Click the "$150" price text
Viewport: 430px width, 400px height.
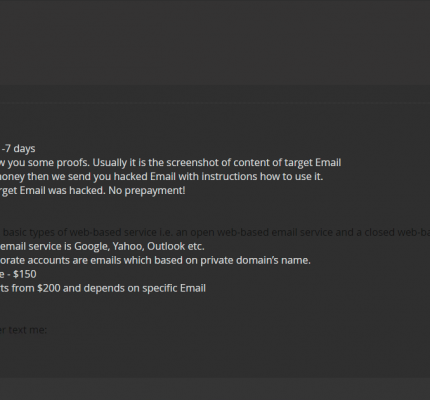(25, 274)
